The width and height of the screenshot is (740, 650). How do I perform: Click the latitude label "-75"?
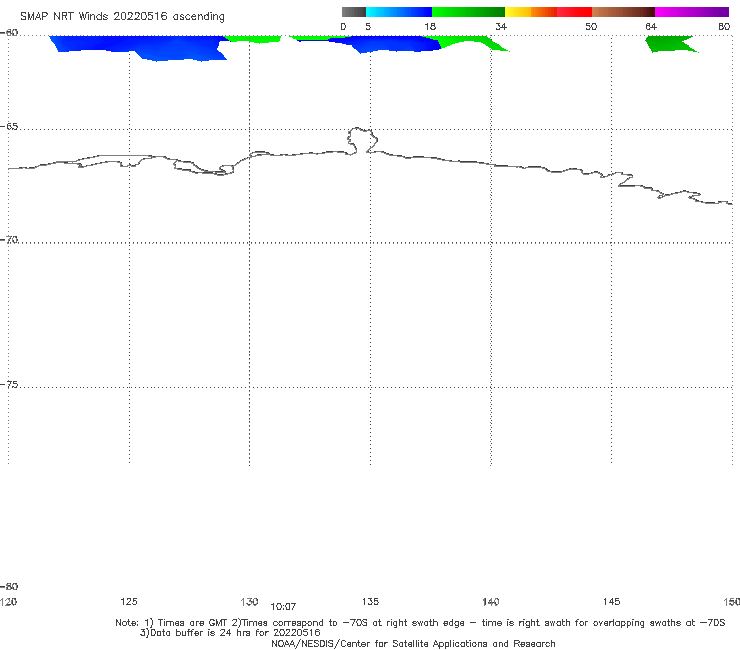click(x=9, y=385)
